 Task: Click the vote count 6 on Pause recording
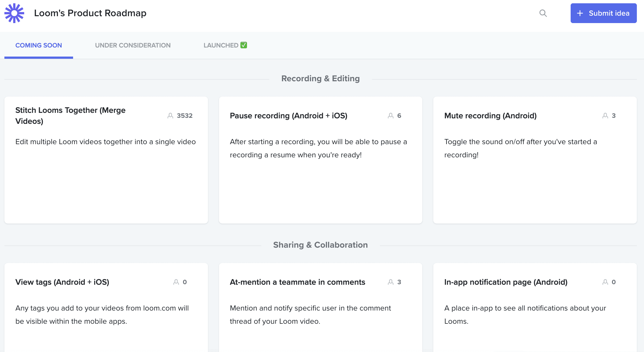click(x=399, y=116)
